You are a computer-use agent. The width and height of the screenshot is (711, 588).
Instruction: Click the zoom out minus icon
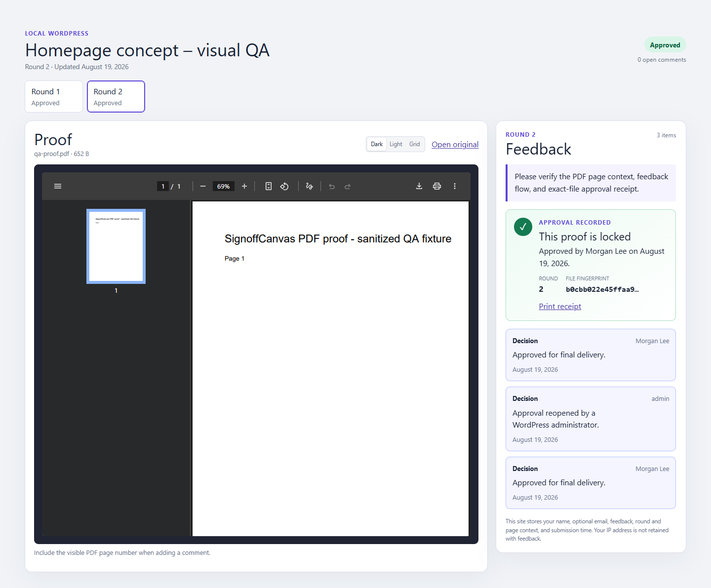coord(203,186)
